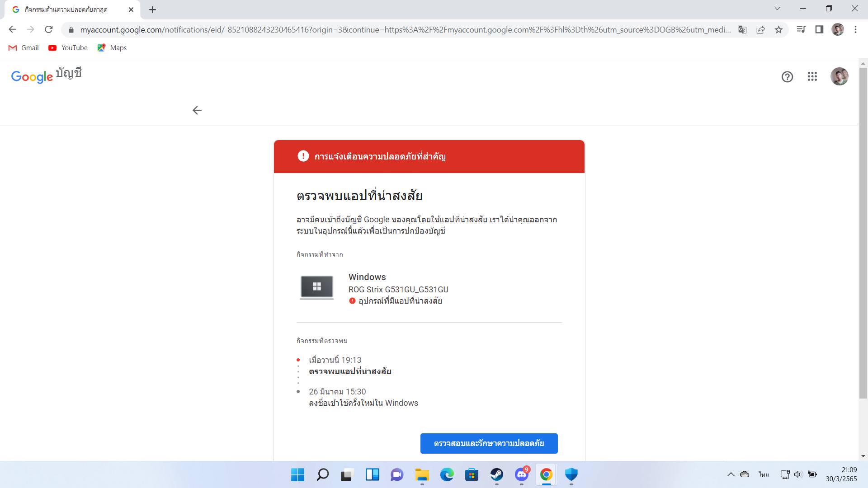Open taskbar Search
This screenshot has height=488, width=868.
click(x=322, y=474)
